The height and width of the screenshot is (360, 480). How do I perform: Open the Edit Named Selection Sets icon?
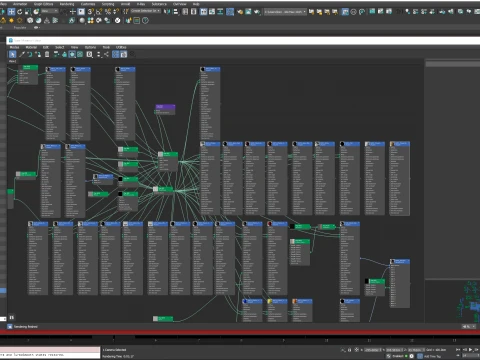126,12
